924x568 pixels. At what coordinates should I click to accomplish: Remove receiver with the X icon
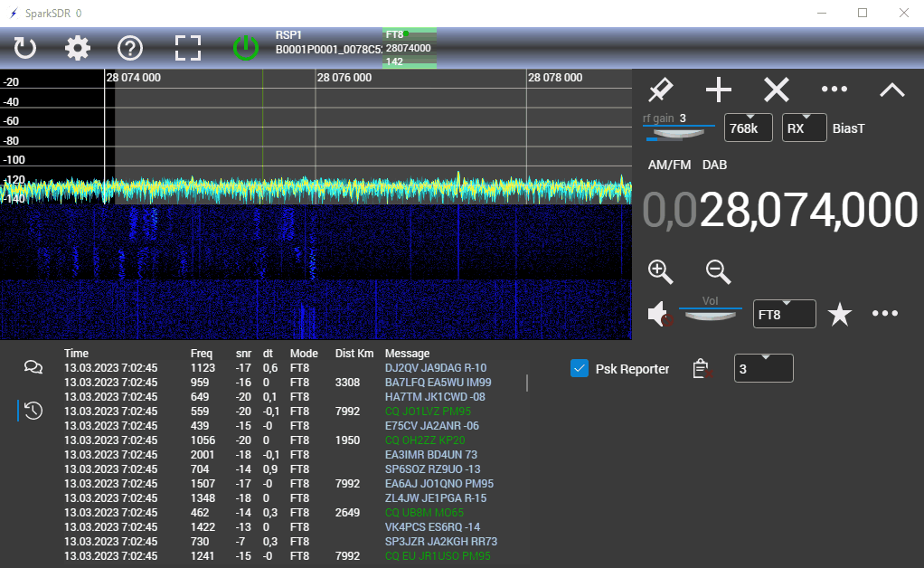pos(777,90)
